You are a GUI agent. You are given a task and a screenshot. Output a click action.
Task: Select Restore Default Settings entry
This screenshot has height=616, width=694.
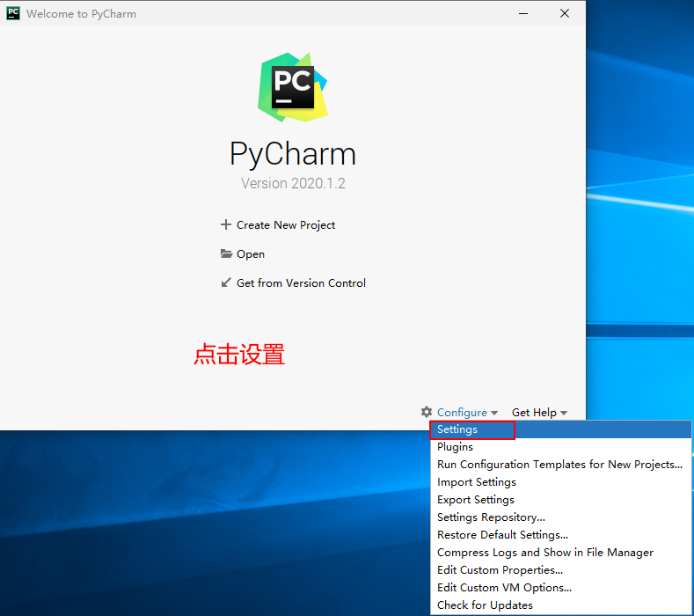coord(561,535)
